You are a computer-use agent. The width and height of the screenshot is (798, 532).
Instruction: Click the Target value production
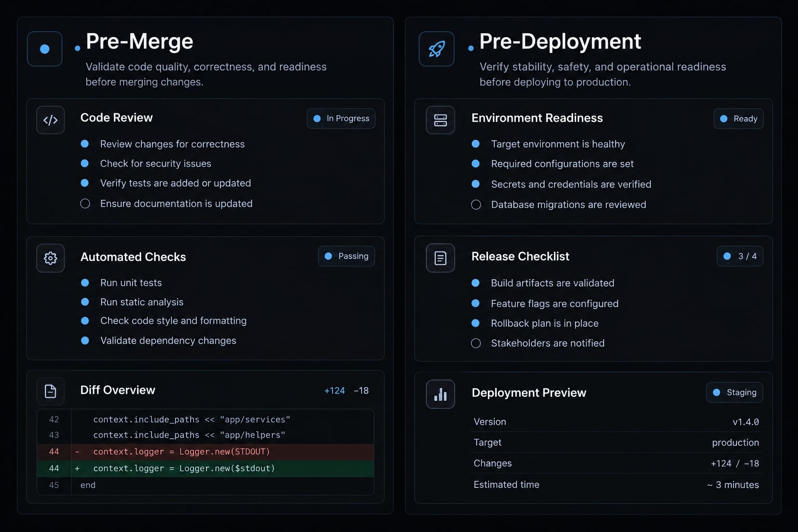(x=735, y=443)
